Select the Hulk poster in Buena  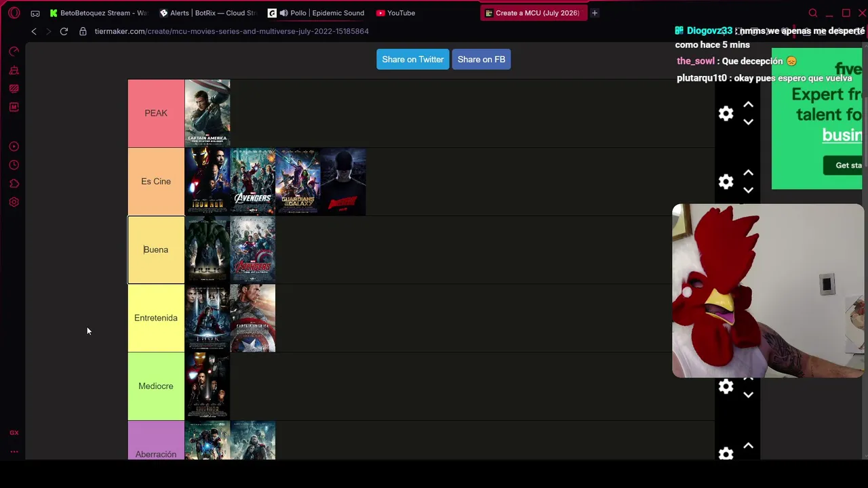point(208,249)
